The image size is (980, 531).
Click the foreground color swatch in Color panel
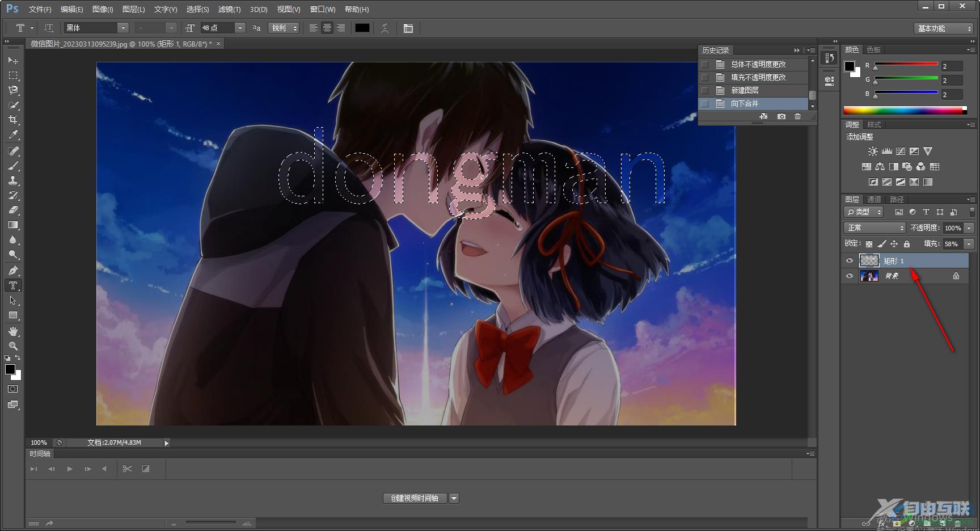(x=850, y=66)
